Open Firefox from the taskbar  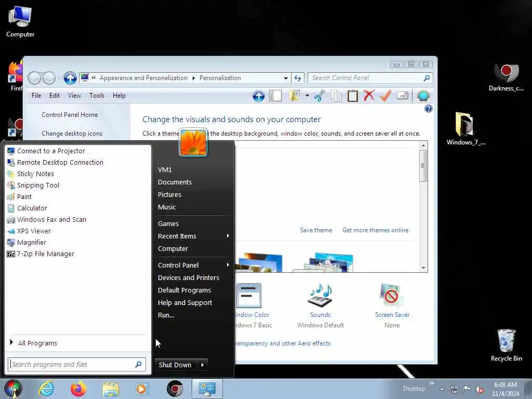coord(78,389)
